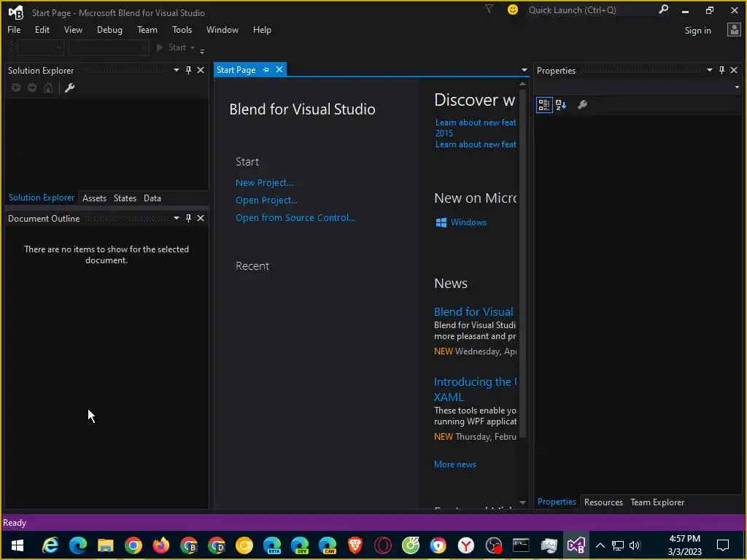Click the Solution Explorer home icon
The height and width of the screenshot is (560, 747).
[x=48, y=87]
